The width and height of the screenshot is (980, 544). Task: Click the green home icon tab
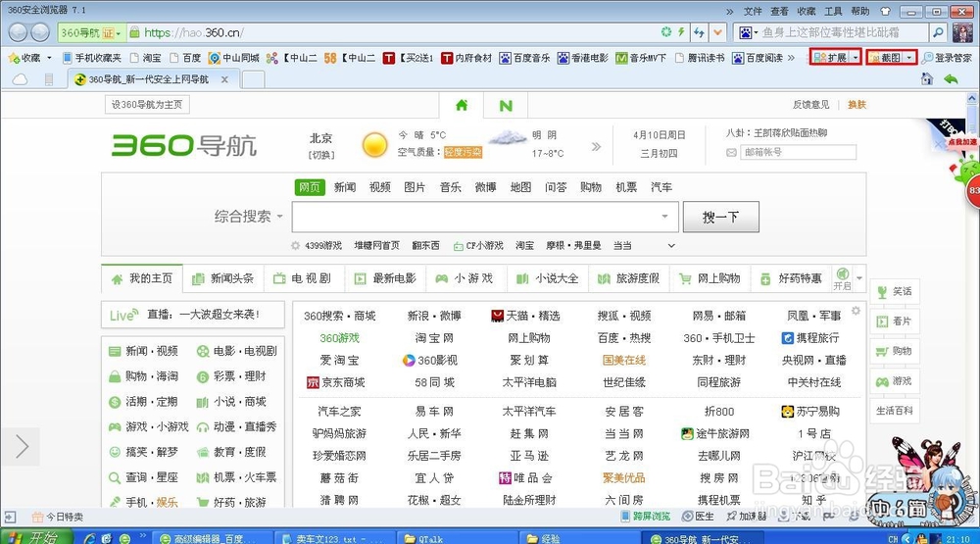click(462, 105)
